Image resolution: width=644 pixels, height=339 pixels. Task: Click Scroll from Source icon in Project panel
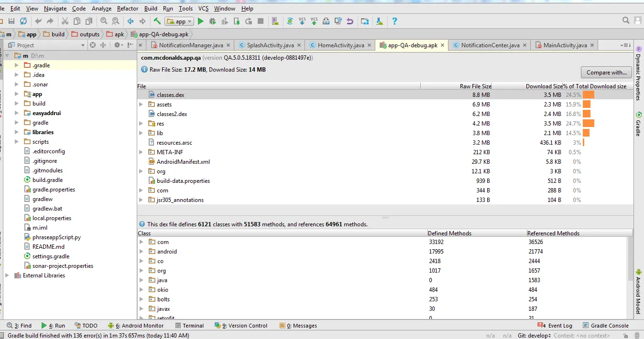93,45
